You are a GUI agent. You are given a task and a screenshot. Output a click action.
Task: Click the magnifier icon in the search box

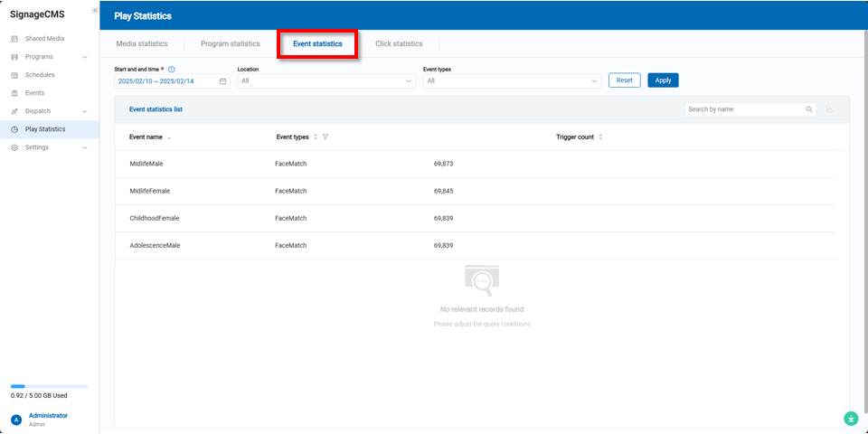coord(809,109)
